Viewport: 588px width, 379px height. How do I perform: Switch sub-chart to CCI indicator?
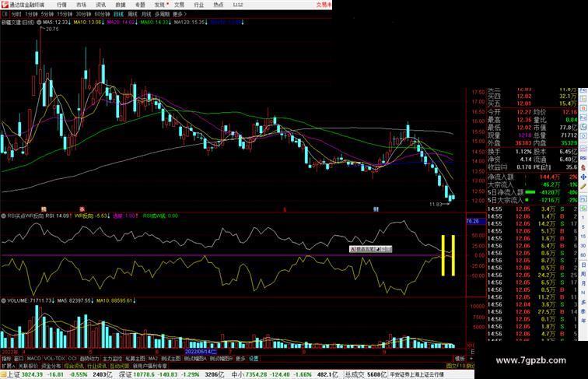(x=72, y=359)
